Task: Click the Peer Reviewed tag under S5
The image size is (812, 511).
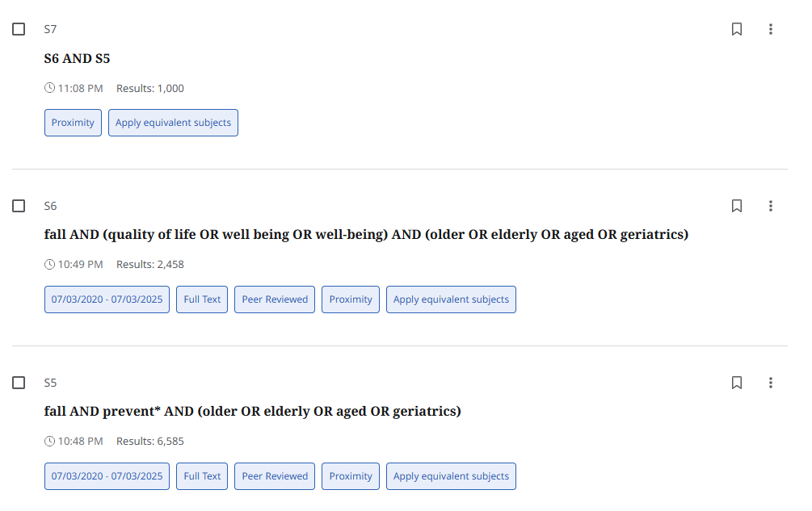Action: coord(275,476)
